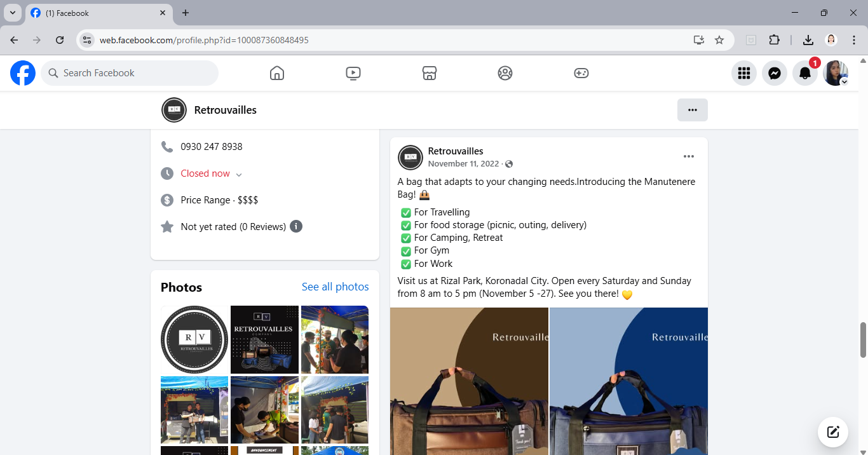Open the Chrome profile avatar
Image resolution: width=868 pixels, height=455 pixels.
pos(831,40)
